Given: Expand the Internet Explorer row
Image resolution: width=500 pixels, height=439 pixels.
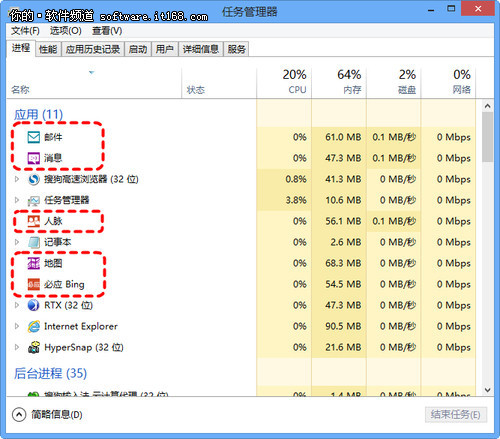Looking at the screenshot, I should 17,326.
